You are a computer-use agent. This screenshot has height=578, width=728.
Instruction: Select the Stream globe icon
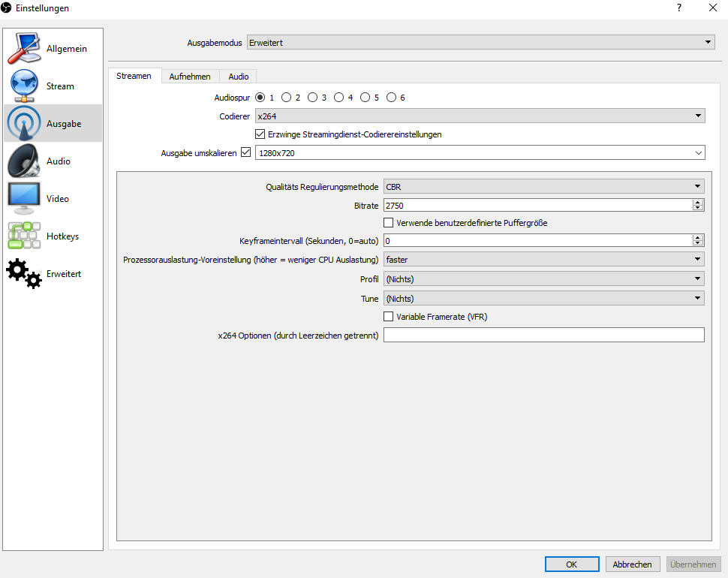click(x=24, y=86)
